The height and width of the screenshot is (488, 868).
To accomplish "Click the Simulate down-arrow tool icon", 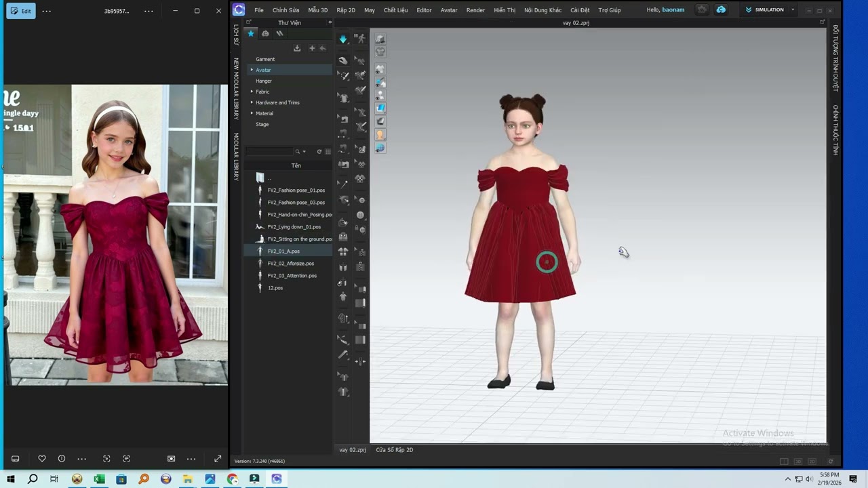I will tap(343, 39).
